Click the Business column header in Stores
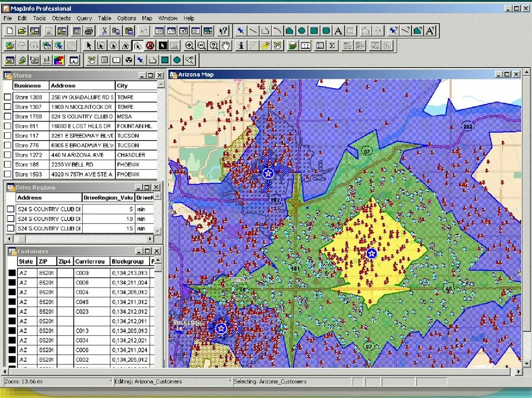This screenshot has height=398, width=532. (x=31, y=86)
